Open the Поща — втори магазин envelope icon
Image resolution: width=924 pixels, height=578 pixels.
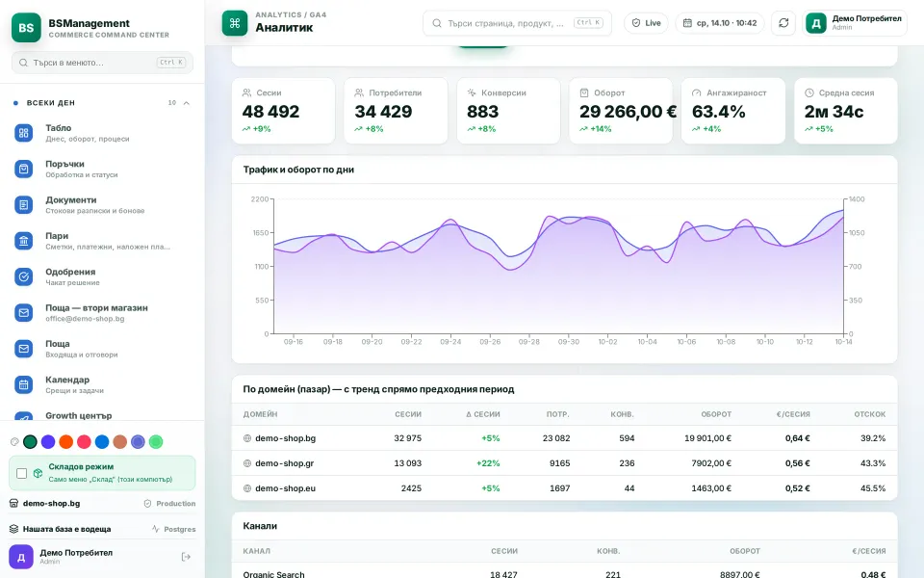(23, 312)
